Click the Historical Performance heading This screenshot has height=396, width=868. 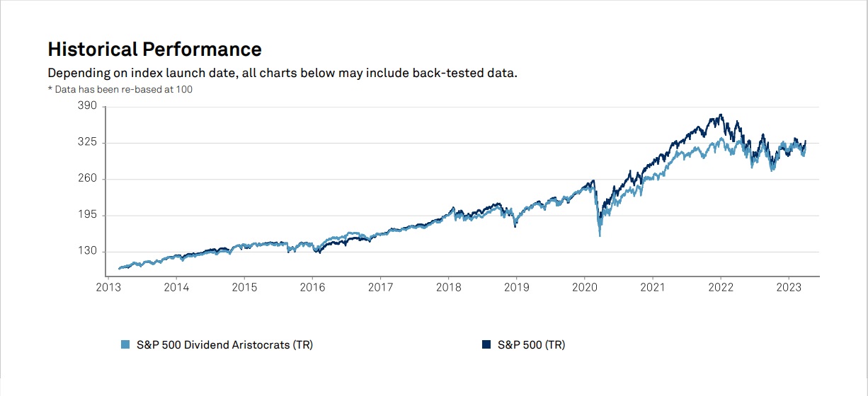pyautogui.click(x=154, y=49)
